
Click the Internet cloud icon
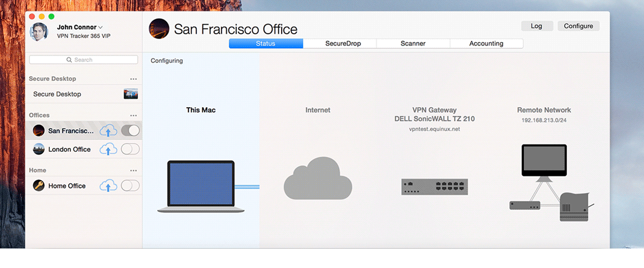pyautogui.click(x=318, y=178)
